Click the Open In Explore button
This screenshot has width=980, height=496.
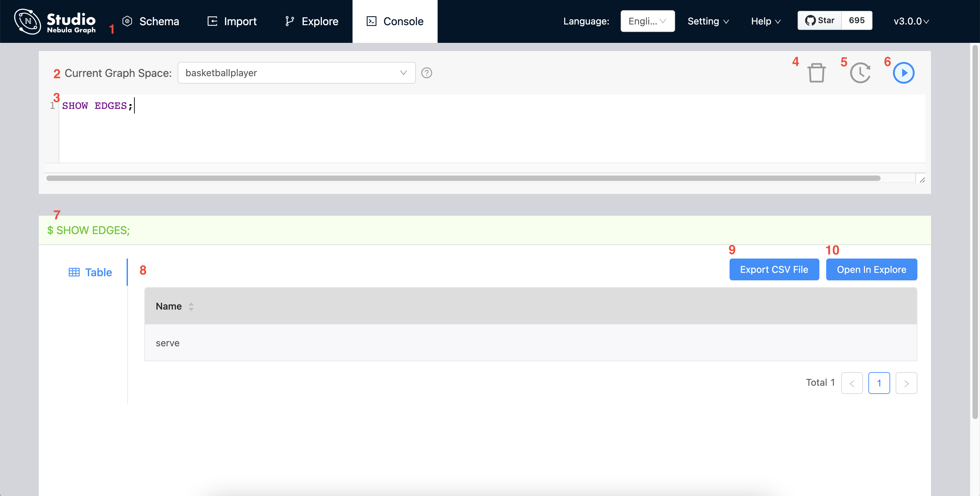(x=871, y=269)
